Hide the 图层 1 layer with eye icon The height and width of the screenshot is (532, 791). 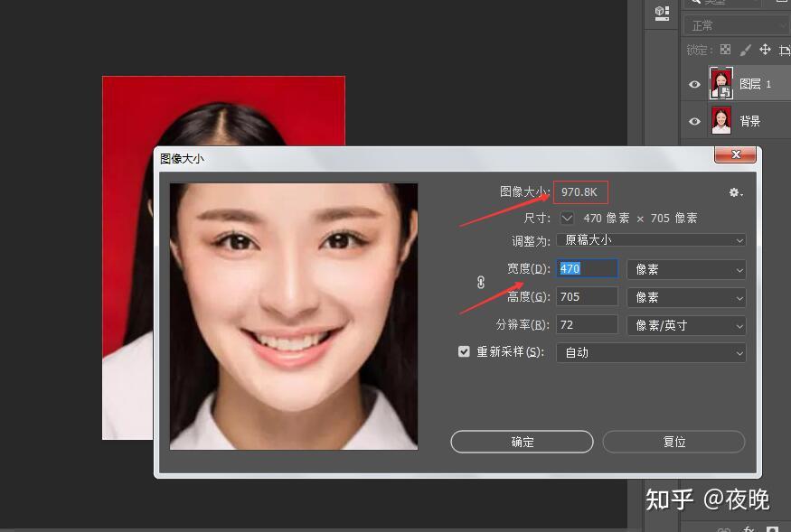click(694, 84)
